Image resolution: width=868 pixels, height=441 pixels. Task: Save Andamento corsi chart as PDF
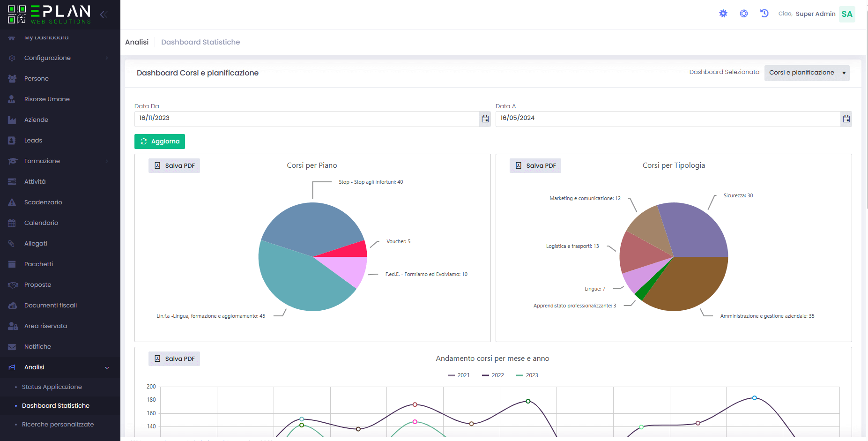click(x=174, y=359)
